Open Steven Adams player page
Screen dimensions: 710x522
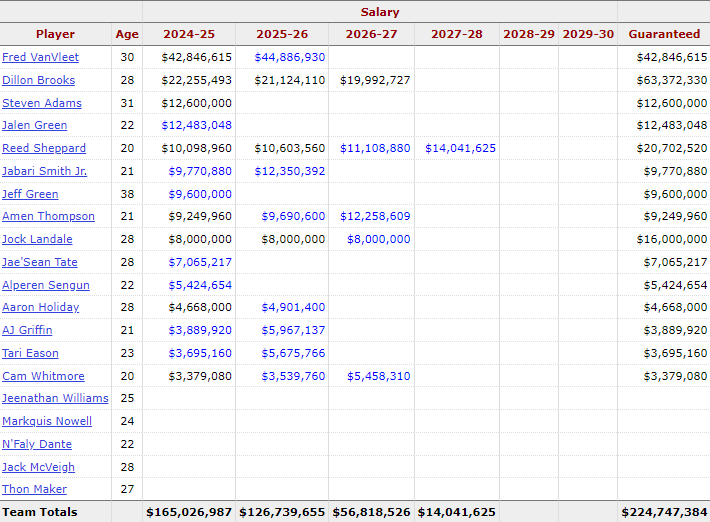42,103
